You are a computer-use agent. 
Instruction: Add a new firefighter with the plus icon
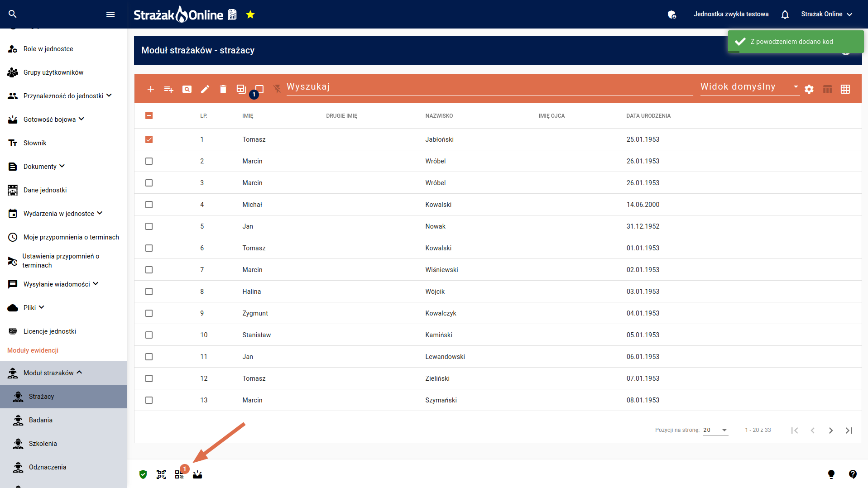click(x=151, y=89)
